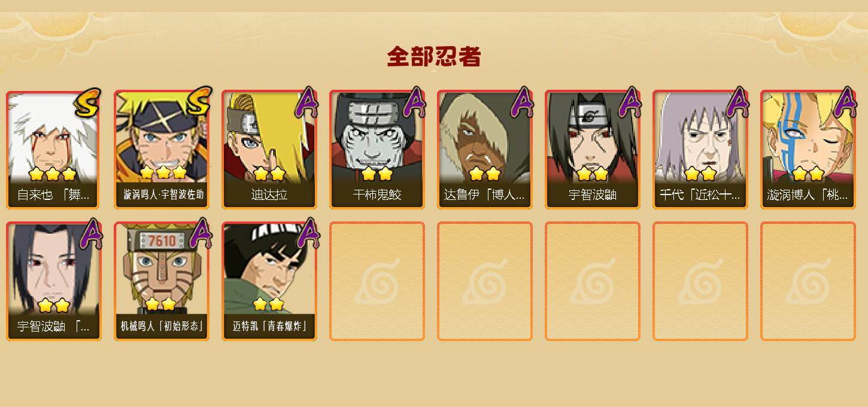
Task: Select 宇智波鼬「… card in second row
Action: pos(54,281)
